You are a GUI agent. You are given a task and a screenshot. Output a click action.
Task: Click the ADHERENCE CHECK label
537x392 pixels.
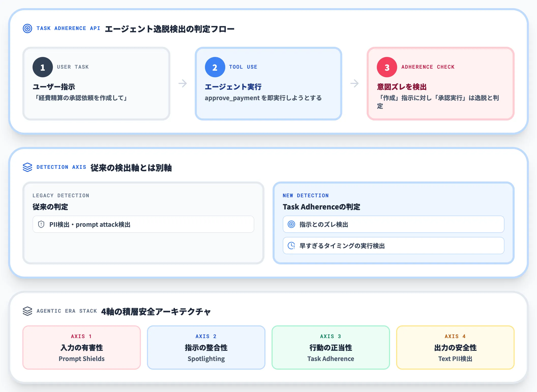click(x=428, y=67)
